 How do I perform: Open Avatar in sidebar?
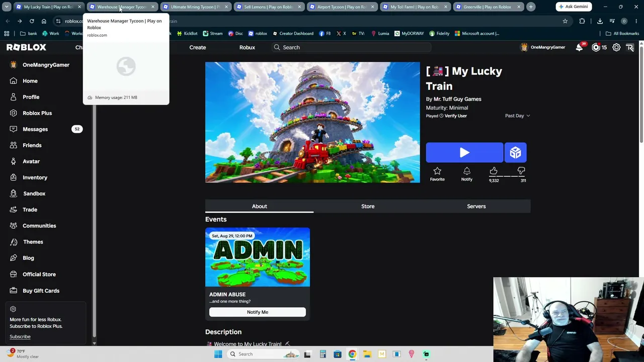click(x=31, y=161)
